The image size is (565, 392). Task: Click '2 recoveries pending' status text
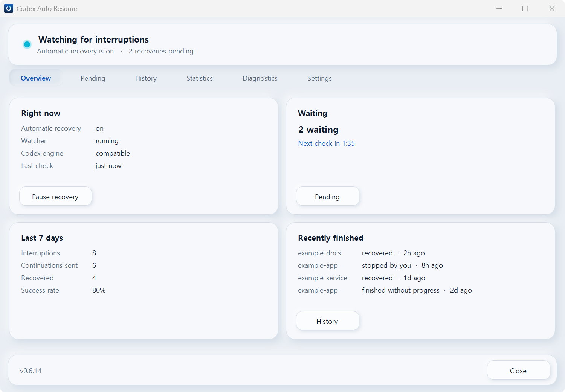click(x=161, y=51)
